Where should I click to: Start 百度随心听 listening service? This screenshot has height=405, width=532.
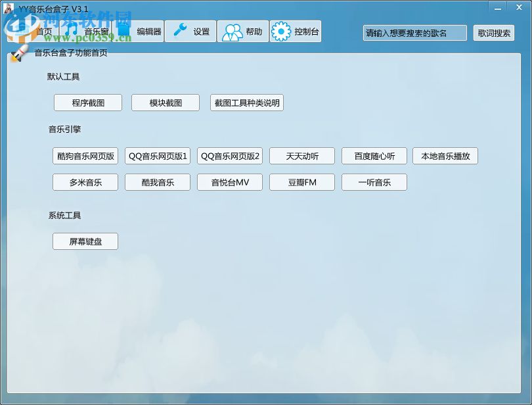(374, 156)
